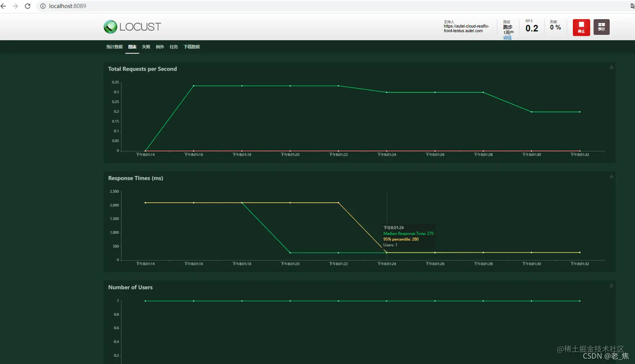Click the Response Times (ms) title

pyautogui.click(x=136, y=178)
